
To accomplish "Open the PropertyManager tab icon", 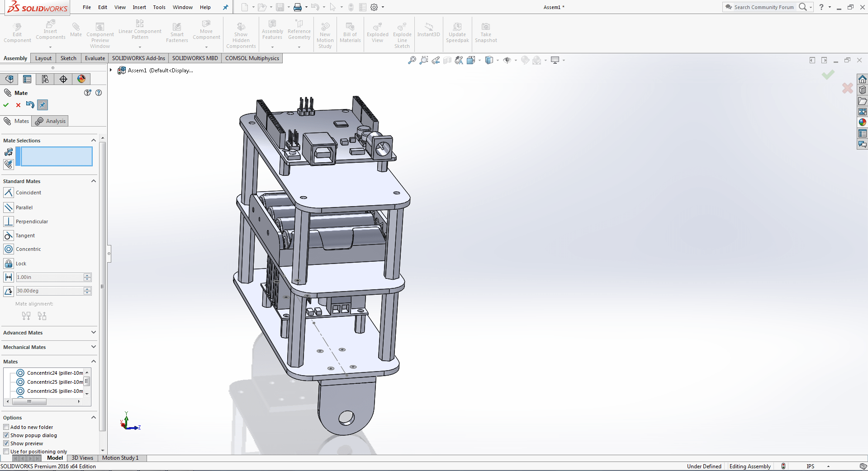I will click(27, 79).
